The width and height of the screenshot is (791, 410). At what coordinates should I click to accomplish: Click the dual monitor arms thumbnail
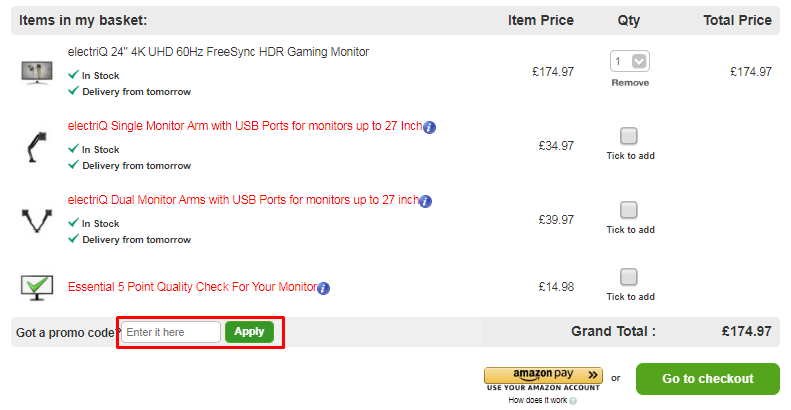[x=37, y=220]
